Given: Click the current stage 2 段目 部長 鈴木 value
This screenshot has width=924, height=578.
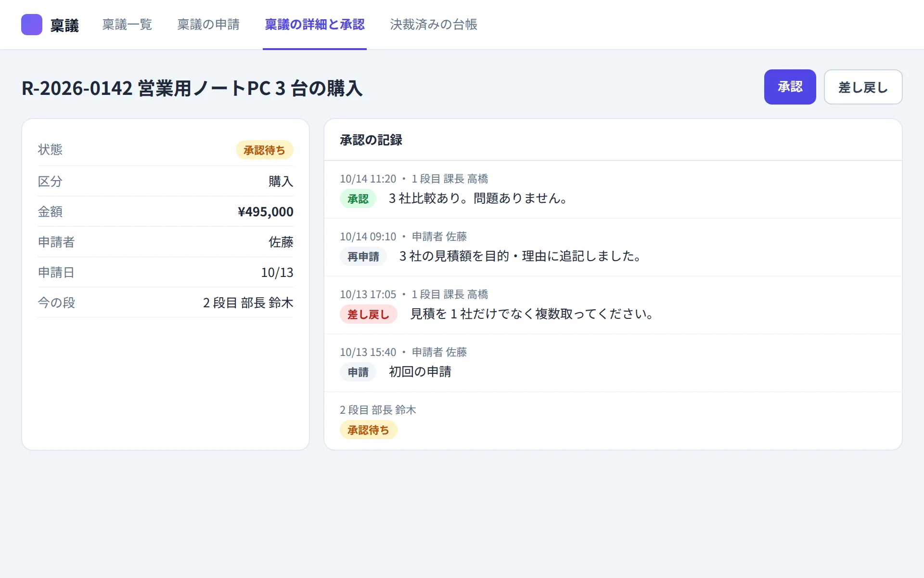Looking at the screenshot, I should (x=248, y=302).
